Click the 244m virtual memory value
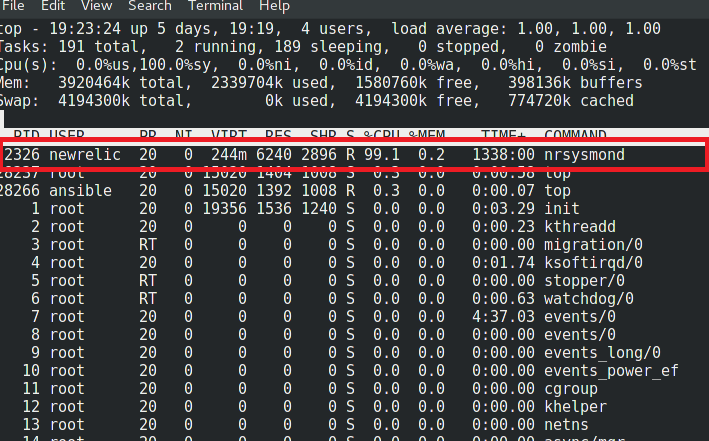 tap(229, 155)
